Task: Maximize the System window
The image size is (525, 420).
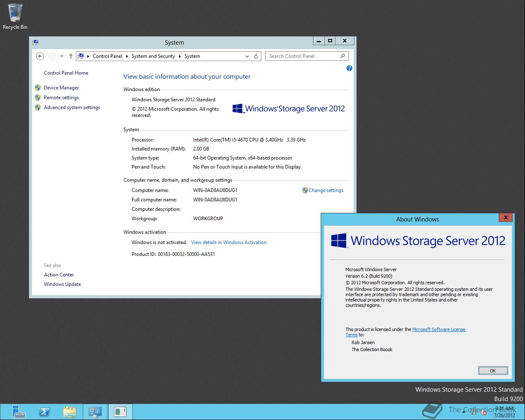Action: [330, 41]
